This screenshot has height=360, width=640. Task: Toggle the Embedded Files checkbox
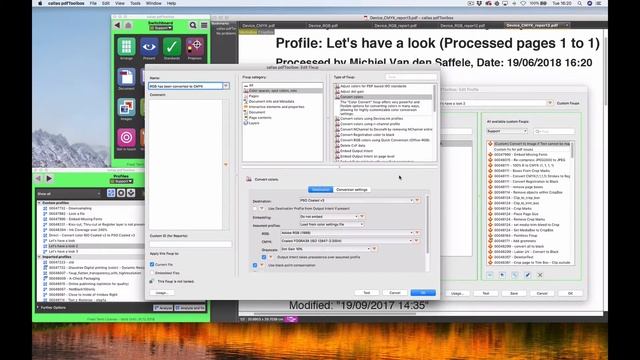(x=152, y=273)
